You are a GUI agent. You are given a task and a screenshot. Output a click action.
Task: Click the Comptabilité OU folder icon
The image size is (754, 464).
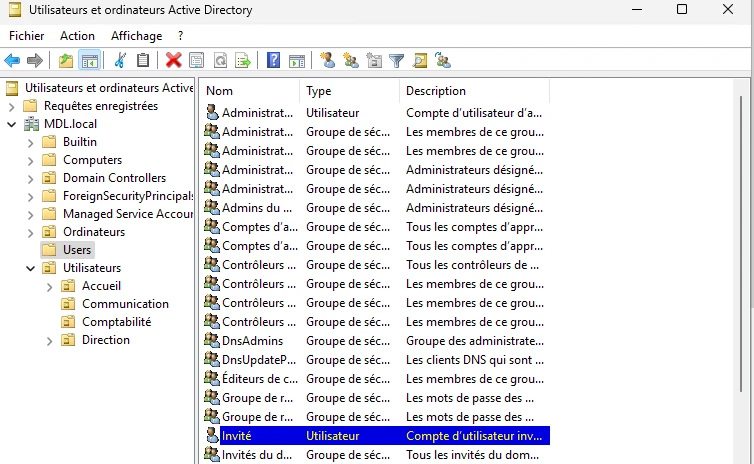[x=68, y=322]
